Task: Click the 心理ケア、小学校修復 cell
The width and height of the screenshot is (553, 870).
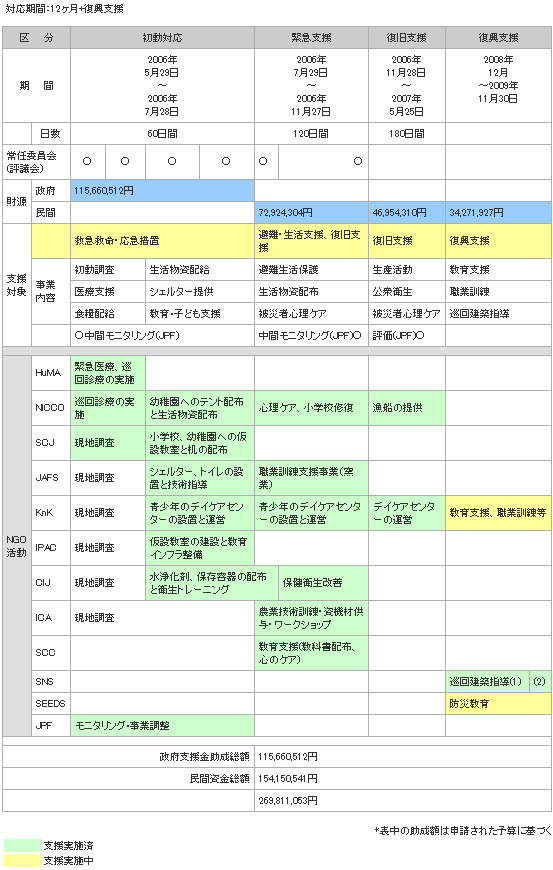Action: coord(311,408)
